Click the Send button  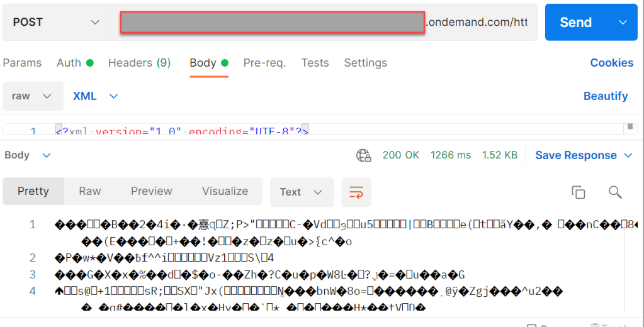click(575, 22)
